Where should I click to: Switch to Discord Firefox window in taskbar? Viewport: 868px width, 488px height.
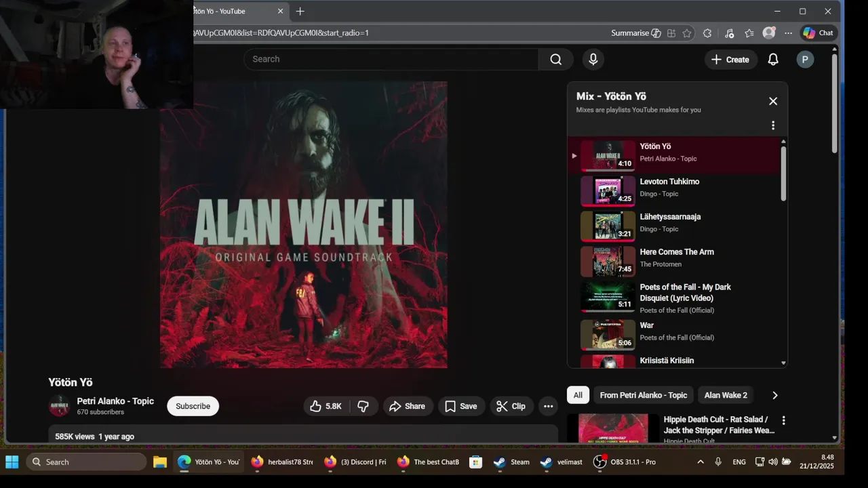point(355,462)
